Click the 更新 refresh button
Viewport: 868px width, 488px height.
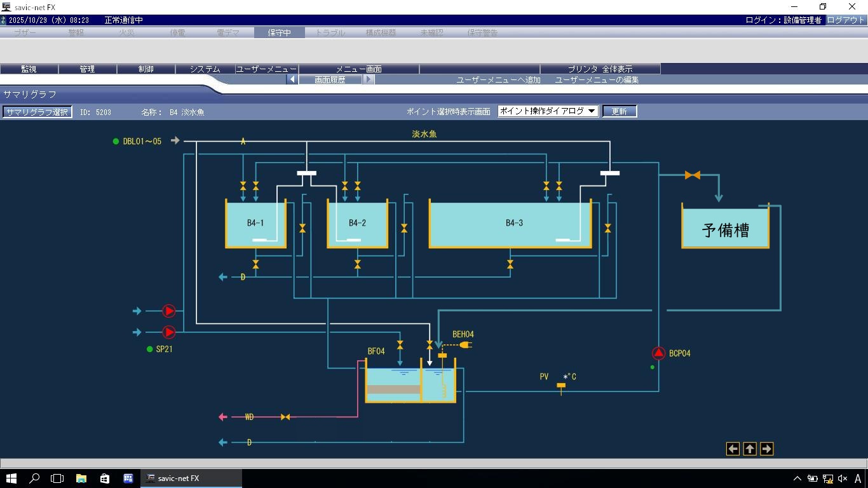[x=619, y=111]
